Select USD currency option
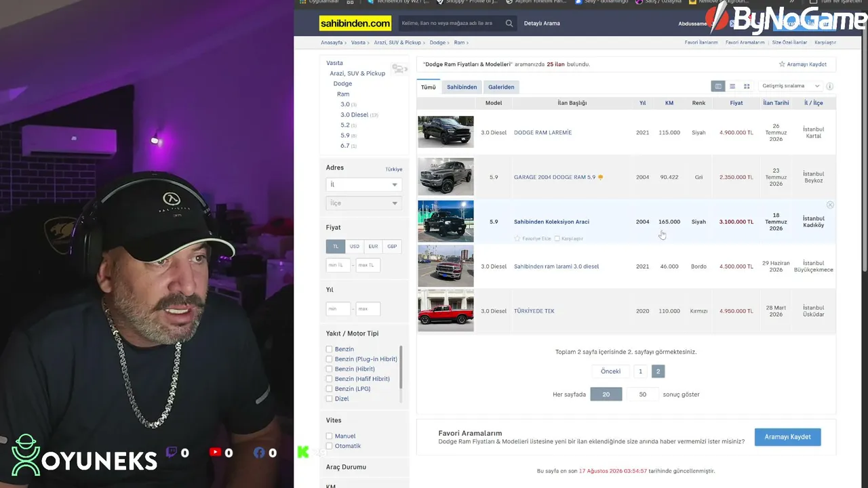Image resolution: width=868 pixels, height=488 pixels. 355,246
